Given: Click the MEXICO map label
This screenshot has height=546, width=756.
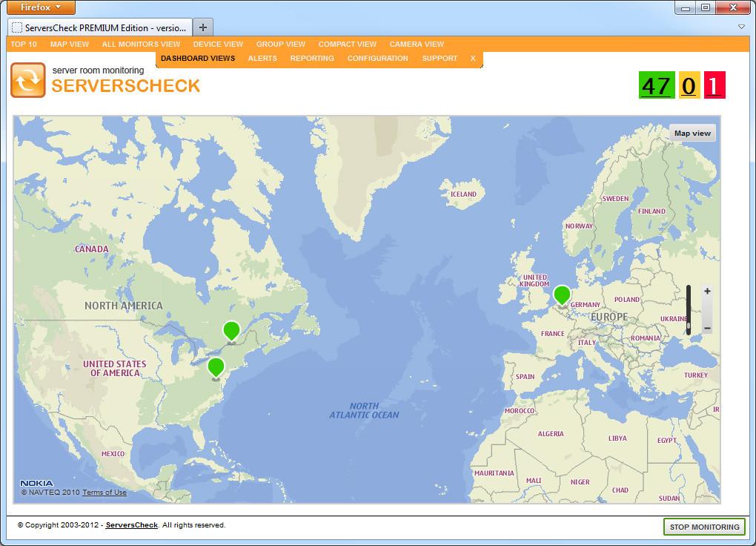Looking at the screenshot, I should point(113,454).
